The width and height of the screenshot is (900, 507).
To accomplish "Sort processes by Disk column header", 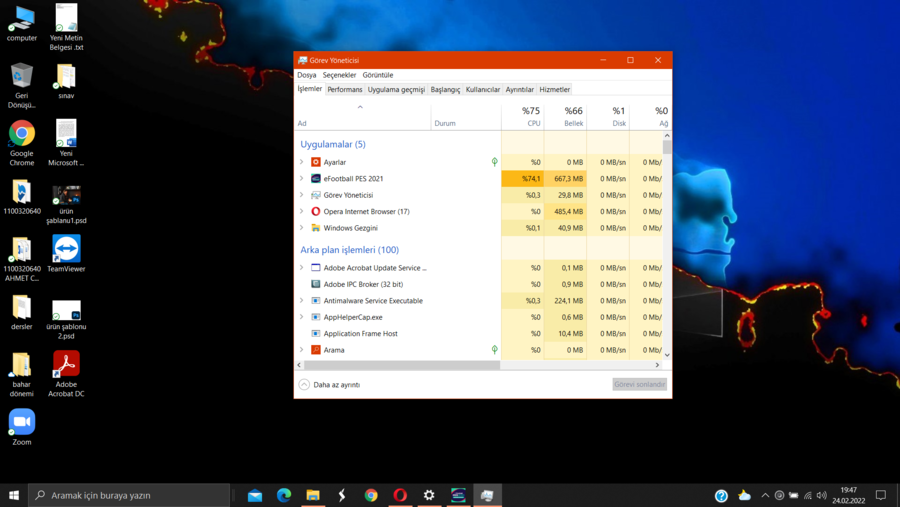I will (608, 116).
